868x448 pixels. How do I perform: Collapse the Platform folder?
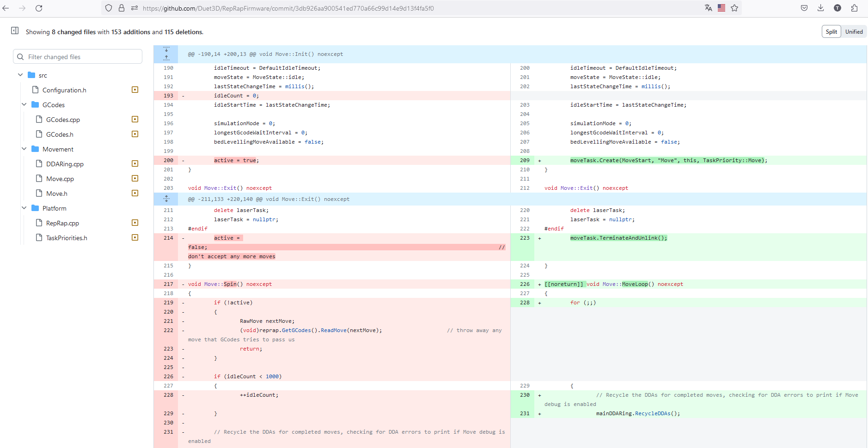point(24,208)
